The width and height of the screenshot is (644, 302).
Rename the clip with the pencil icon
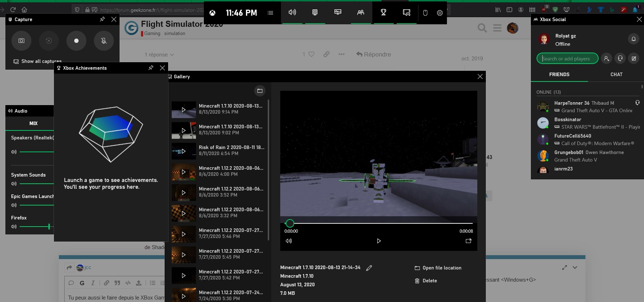coord(369,268)
